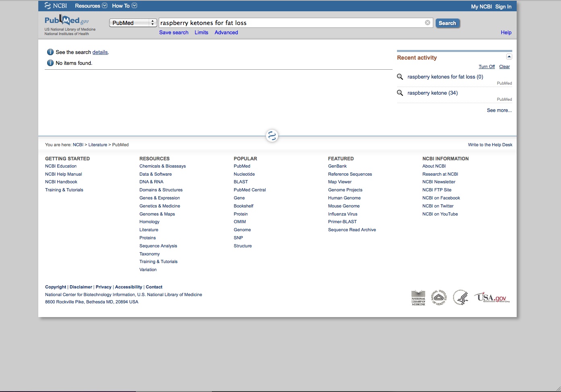The image size is (561, 392).
Task: Click the NIH logo in footer
Action: tap(439, 298)
